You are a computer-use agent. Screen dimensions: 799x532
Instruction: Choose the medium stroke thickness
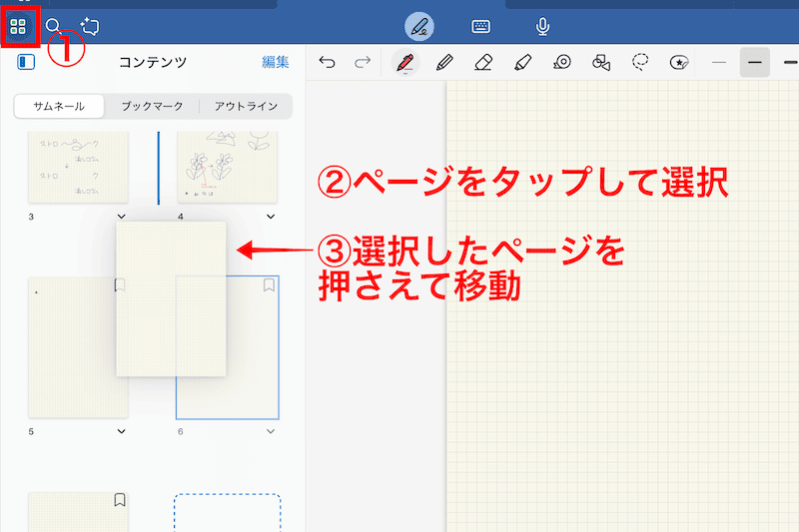[755, 63]
